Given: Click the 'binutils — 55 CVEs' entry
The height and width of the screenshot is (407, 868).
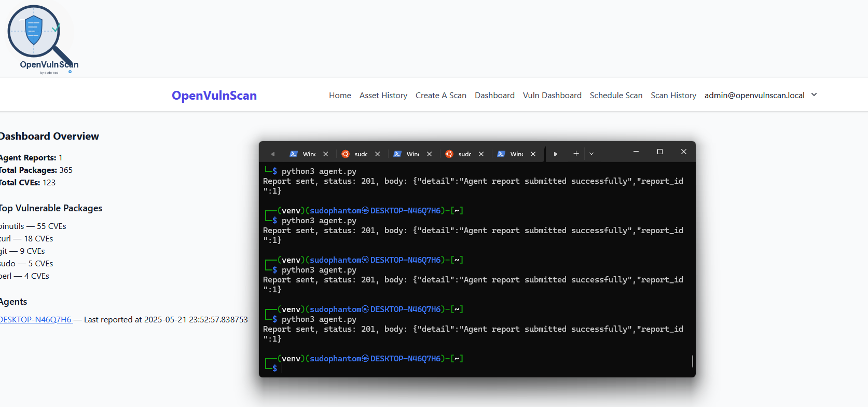Looking at the screenshot, I should coord(33,226).
